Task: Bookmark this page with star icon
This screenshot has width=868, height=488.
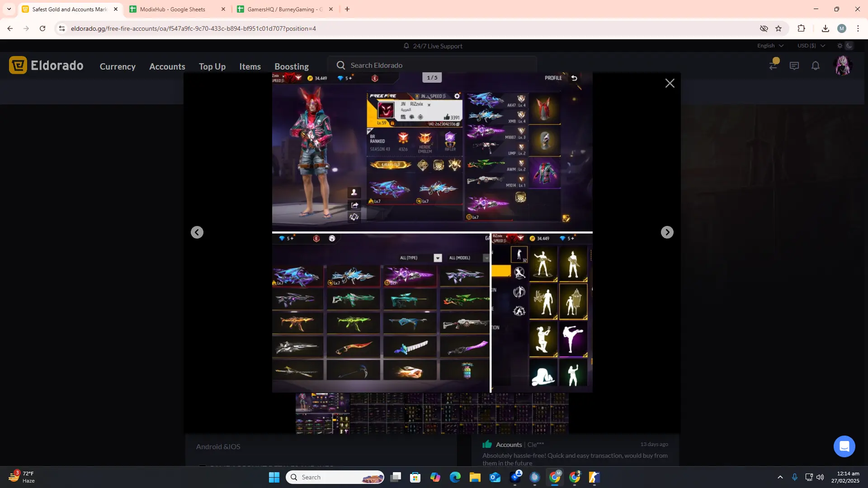Action: click(x=778, y=28)
